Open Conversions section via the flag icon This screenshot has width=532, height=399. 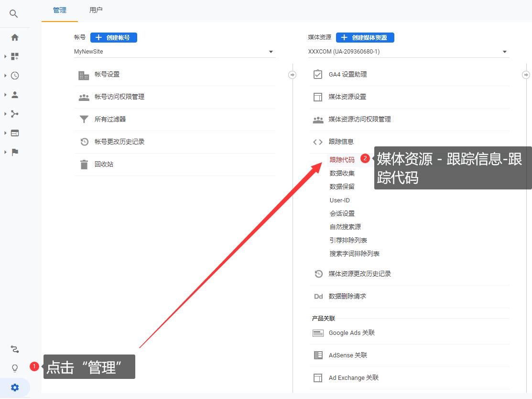pos(14,152)
